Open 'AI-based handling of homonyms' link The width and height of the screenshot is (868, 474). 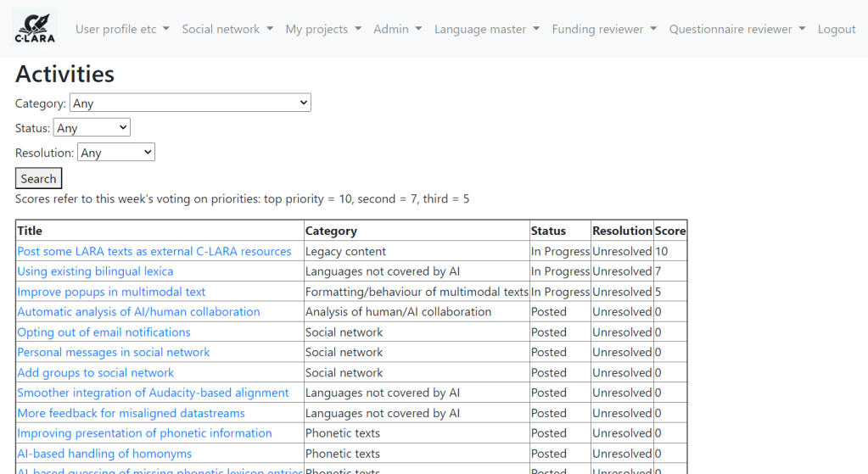104,454
